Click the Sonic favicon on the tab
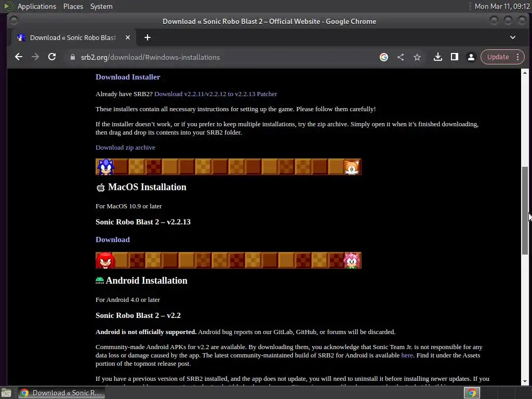 [21, 37]
